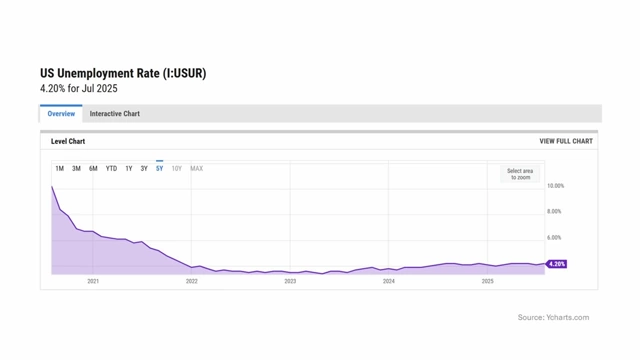
Task: Select the 3M time range
Action: click(x=76, y=169)
